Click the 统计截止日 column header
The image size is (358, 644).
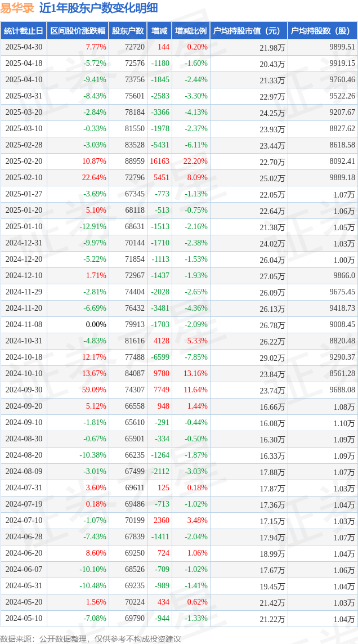coord(24,31)
